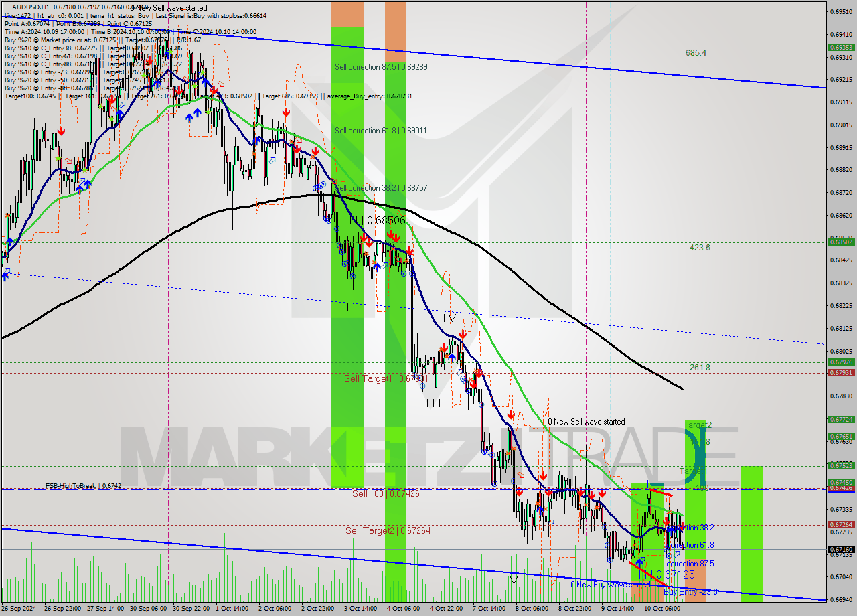
Task: Click green 0.67976 tag on price axis
Action: (841, 362)
